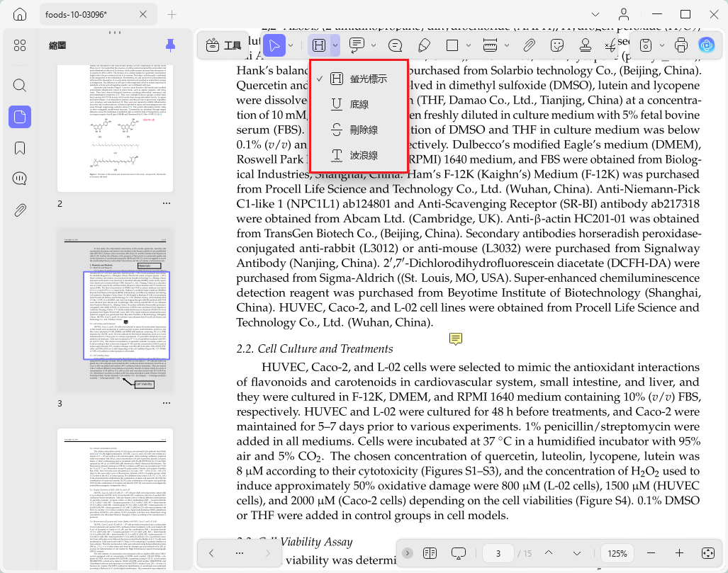The width and height of the screenshot is (728, 573).
Task: Choose 底線 underline from markup menu
Action: pos(359,104)
